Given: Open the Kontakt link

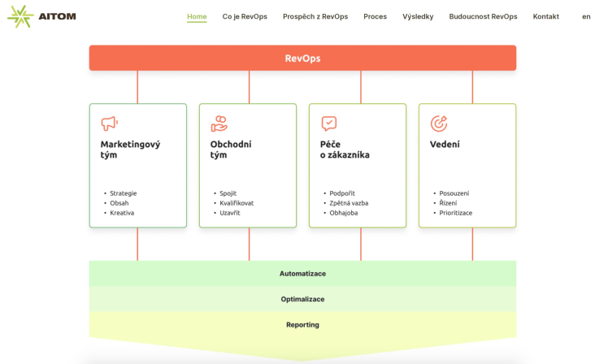Looking at the screenshot, I should pos(546,17).
